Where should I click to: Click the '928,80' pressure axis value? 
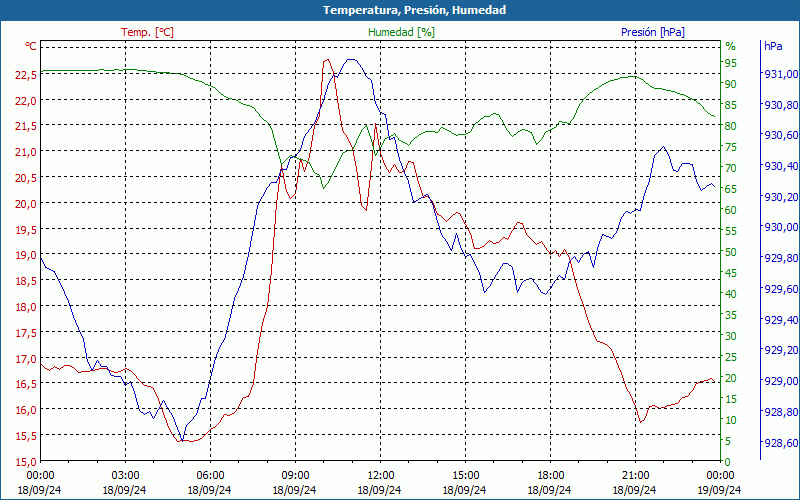pos(781,412)
